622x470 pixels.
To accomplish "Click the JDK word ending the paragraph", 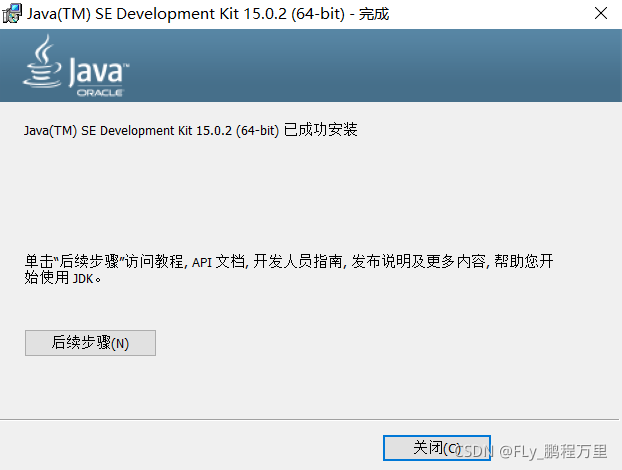I will tap(83, 278).
